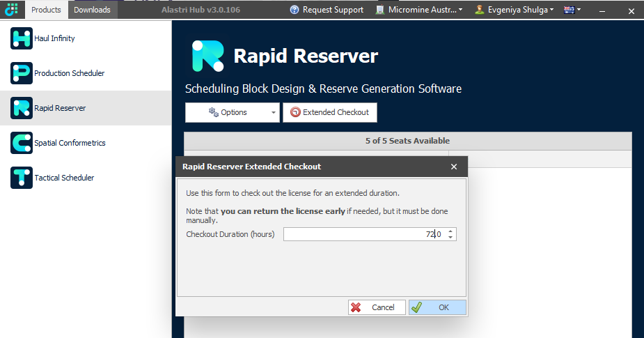Open the Spatial Conformetrics icon
Image resolution: width=644 pixels, height=338 pixels.
22,143
